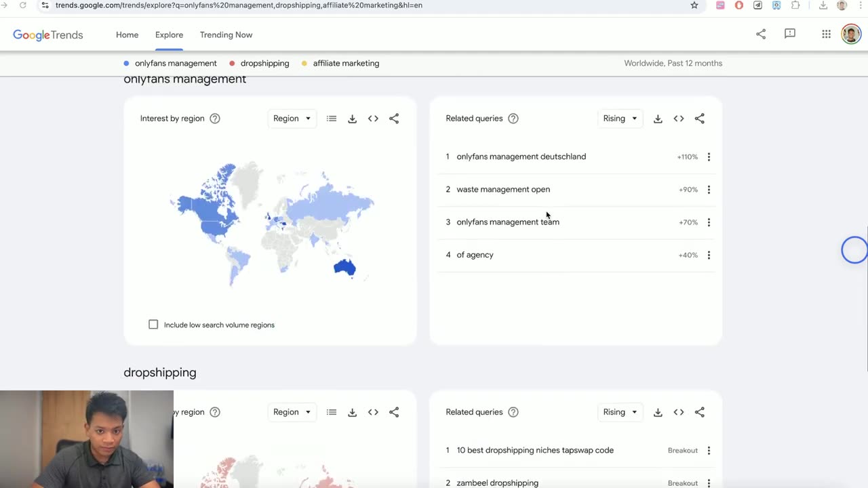Tick Include low search volume regions checkbox
The height and width of the screenshot is (488, 868).
tap(153, 325)
